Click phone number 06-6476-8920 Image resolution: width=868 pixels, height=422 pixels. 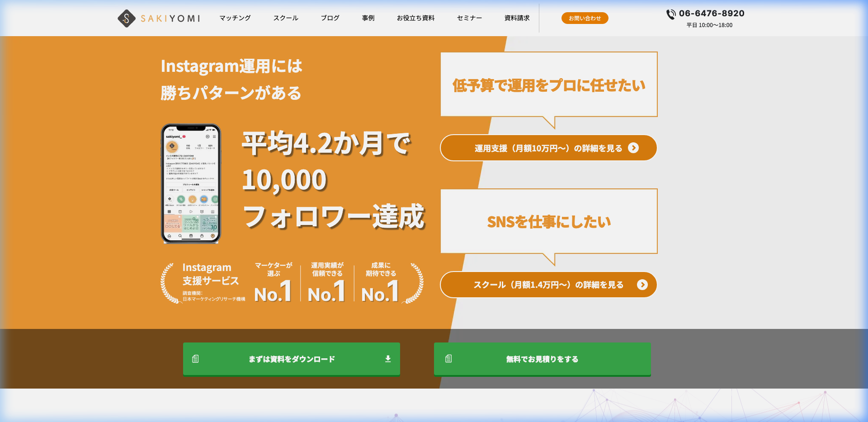coord(712,14)
